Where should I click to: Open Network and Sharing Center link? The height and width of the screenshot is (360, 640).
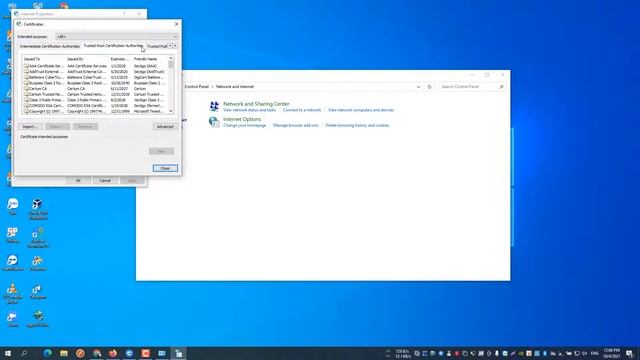(256, 104)
